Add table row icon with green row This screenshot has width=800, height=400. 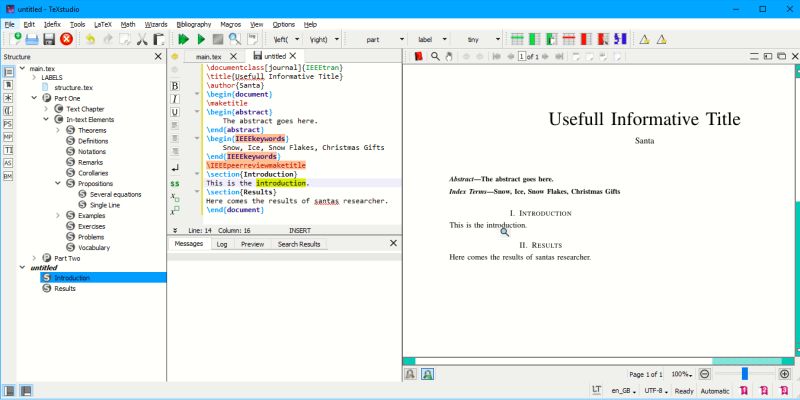pyautogui.click(x=517, y=39)
